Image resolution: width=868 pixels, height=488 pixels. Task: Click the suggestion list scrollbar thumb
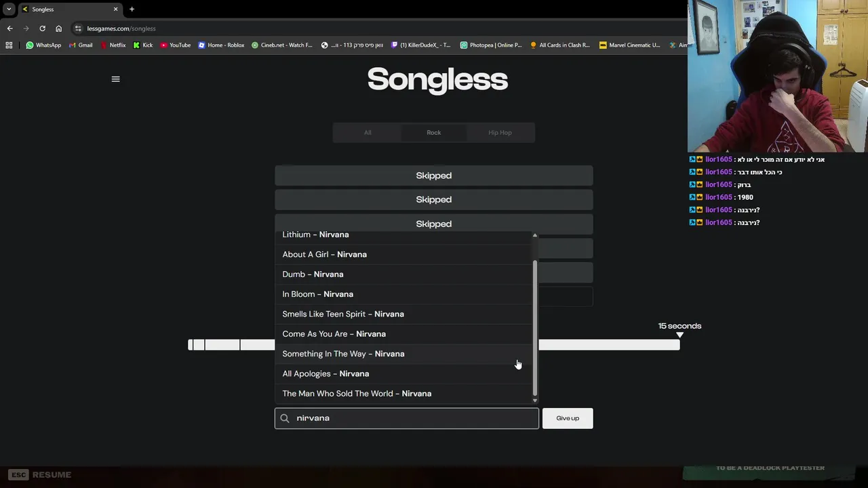click(x=535, y=327)
